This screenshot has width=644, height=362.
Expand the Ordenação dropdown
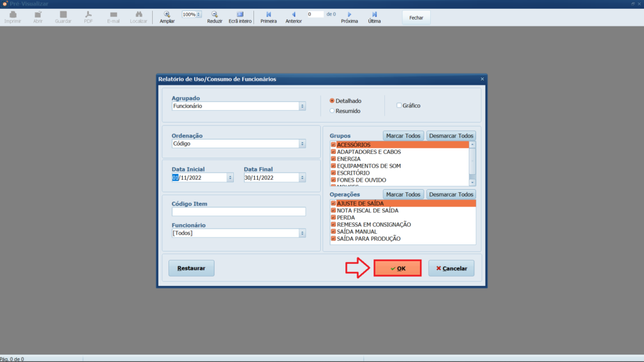click(x=303, y=143)
